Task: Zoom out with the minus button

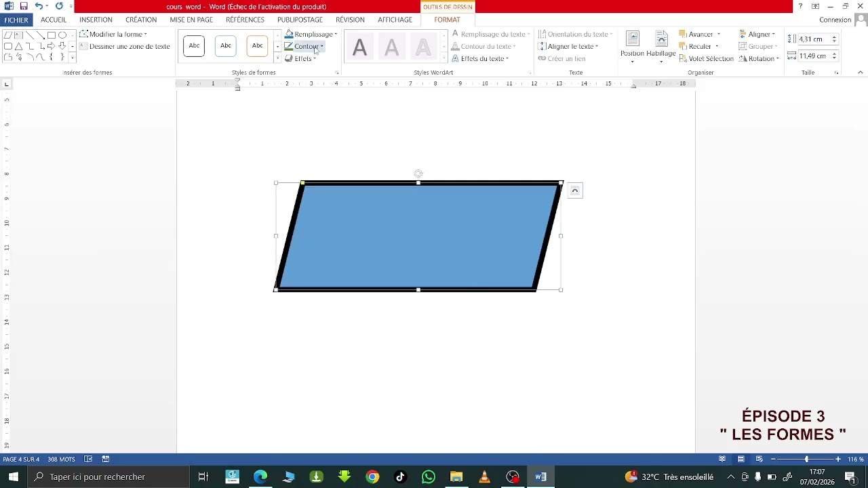Action: (x=773, y=459)
